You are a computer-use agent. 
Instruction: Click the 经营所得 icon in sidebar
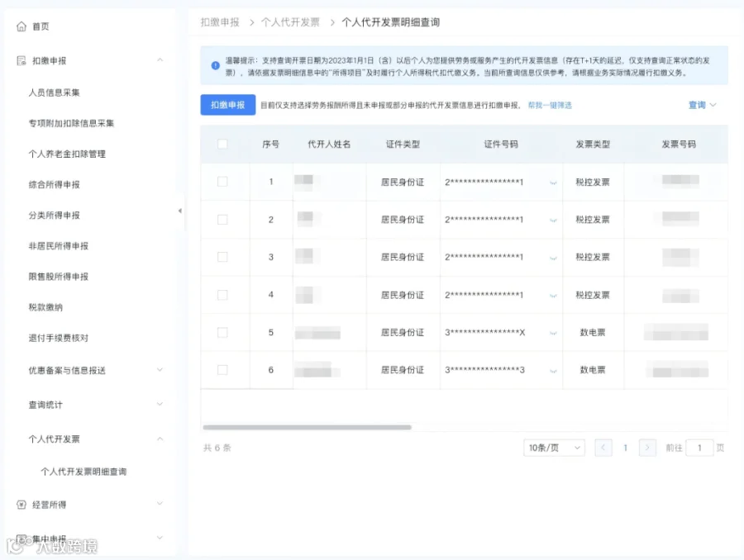click(21, 505)
